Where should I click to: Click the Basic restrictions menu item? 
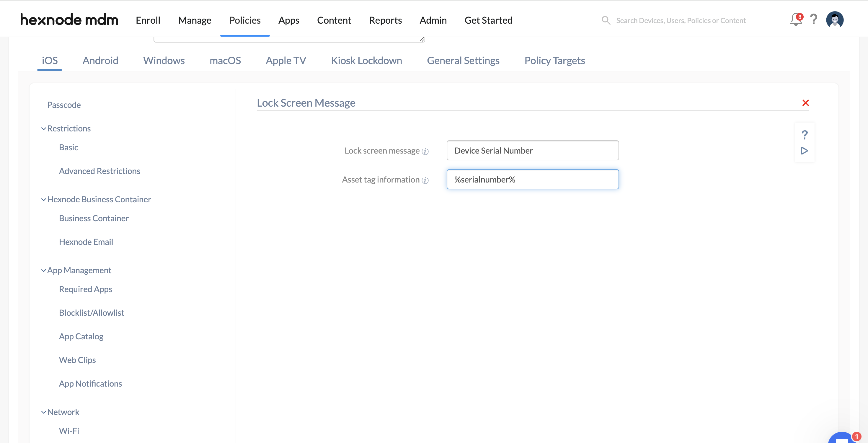pyautogui.click(x=68, y=147)
